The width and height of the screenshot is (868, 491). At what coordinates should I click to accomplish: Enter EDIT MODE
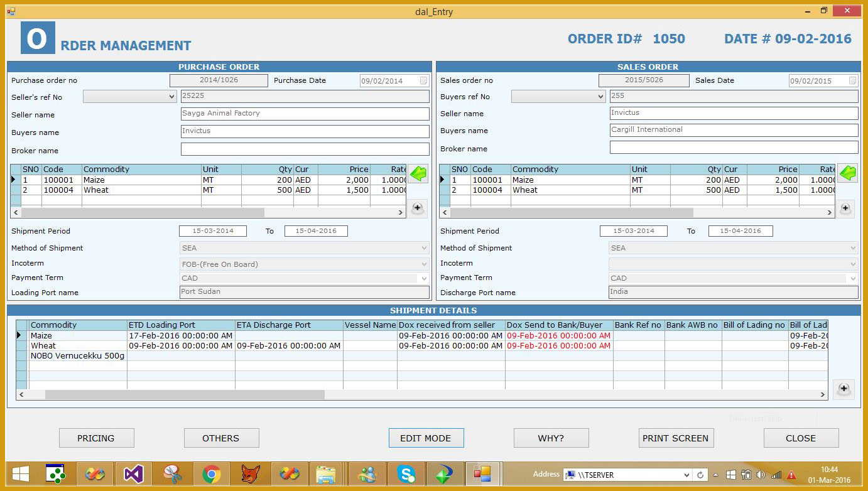pyautogui.click(x=426, y=438)
